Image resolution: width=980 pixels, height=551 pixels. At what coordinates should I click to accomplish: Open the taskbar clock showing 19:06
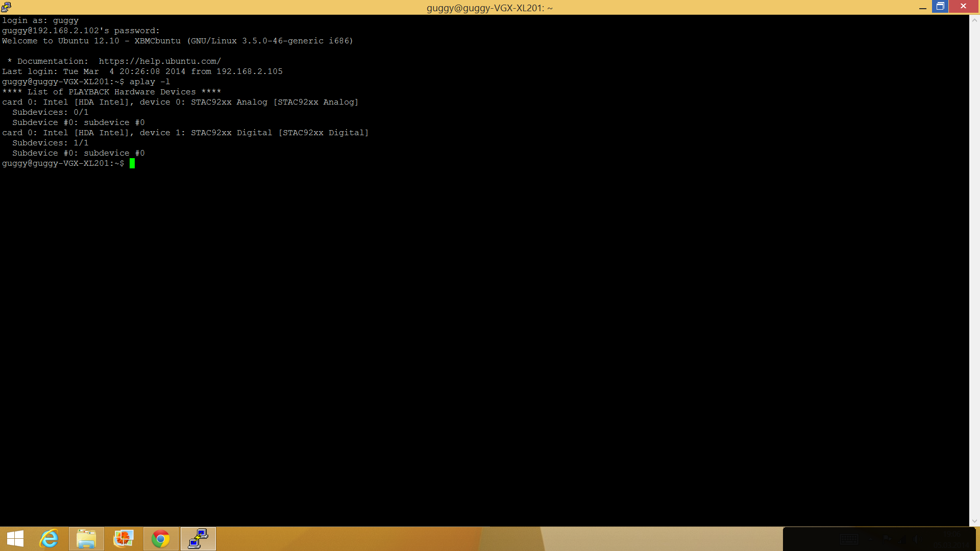pos(951,539)
